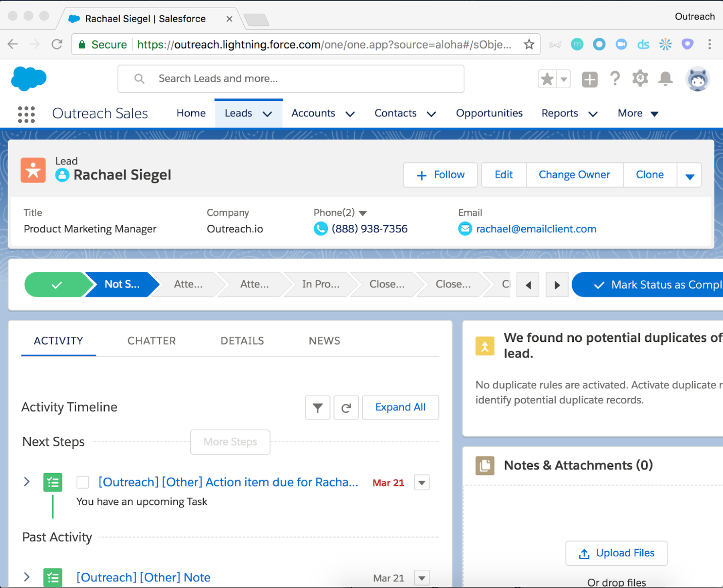Click the Notes & Attachments icon
Image resolution: width=723 pixels, height=588 pixels.
(485, 465)
